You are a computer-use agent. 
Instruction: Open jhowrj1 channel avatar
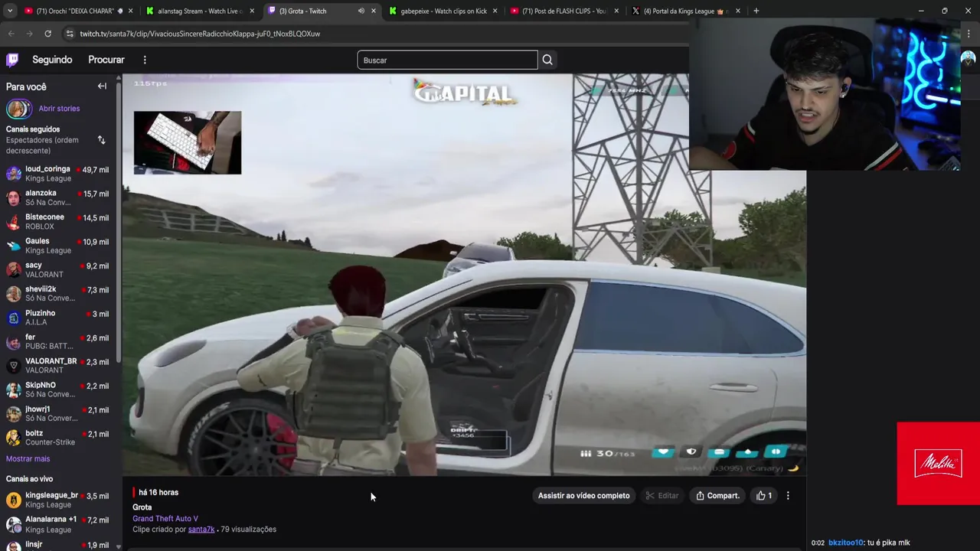14,414
